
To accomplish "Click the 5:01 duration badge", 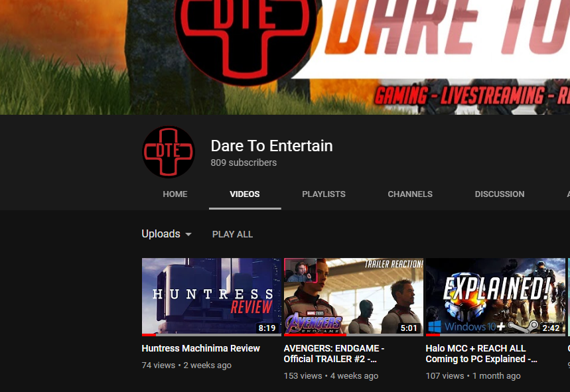I will click(x=409, y=328).
